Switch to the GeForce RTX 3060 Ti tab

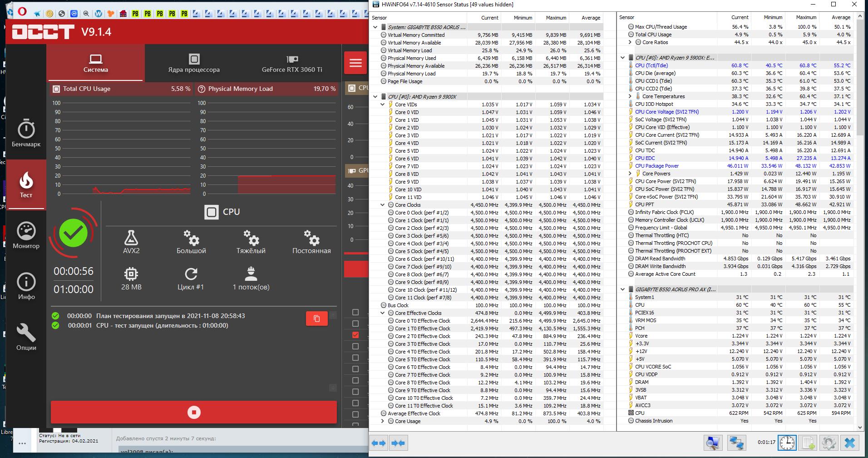pos(292,63)
